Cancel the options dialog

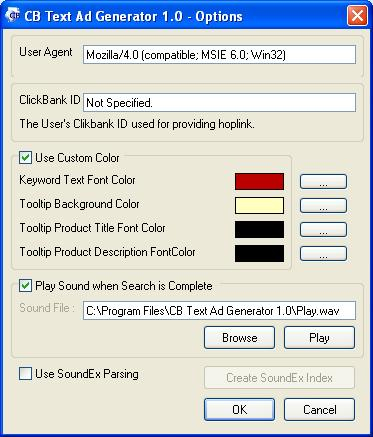tap(319, 410)
